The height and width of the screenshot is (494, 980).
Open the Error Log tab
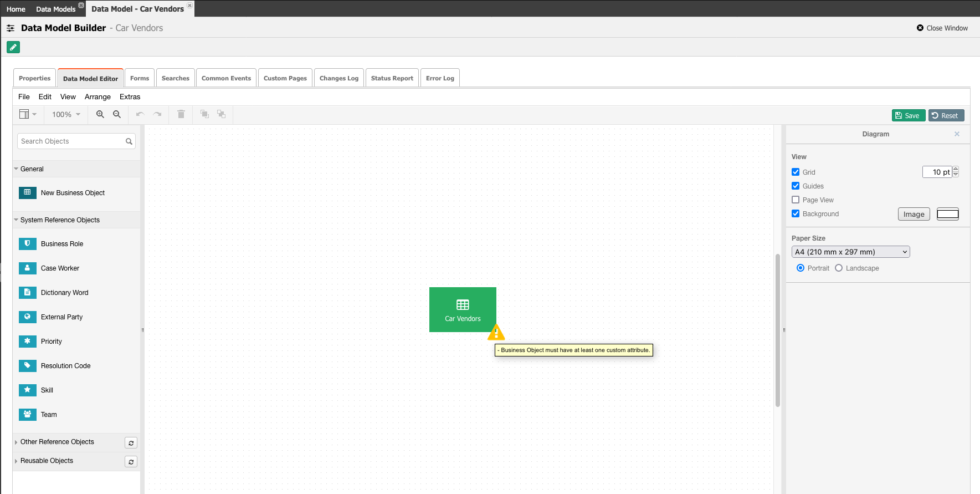point(440,78)
